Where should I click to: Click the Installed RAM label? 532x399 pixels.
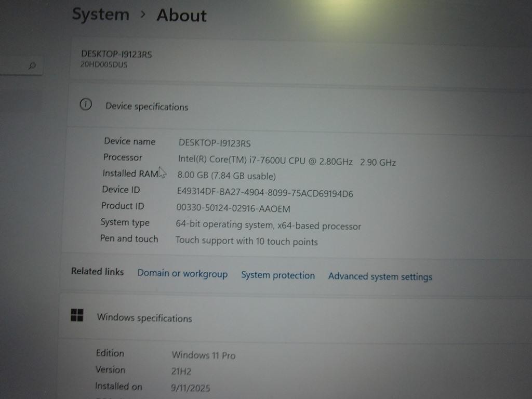pyautogui.click(x=130, y=174)
